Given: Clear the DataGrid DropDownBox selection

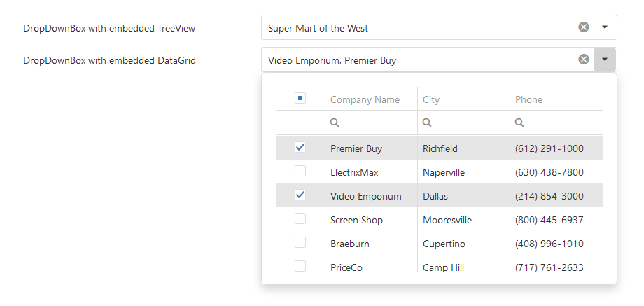Looking at the screenshot, I should [584, 60].
